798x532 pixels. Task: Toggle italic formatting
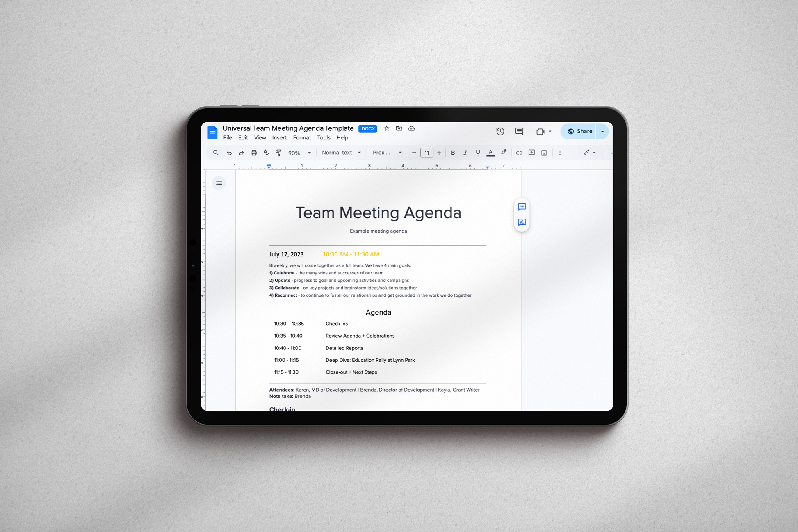[465, 153]
